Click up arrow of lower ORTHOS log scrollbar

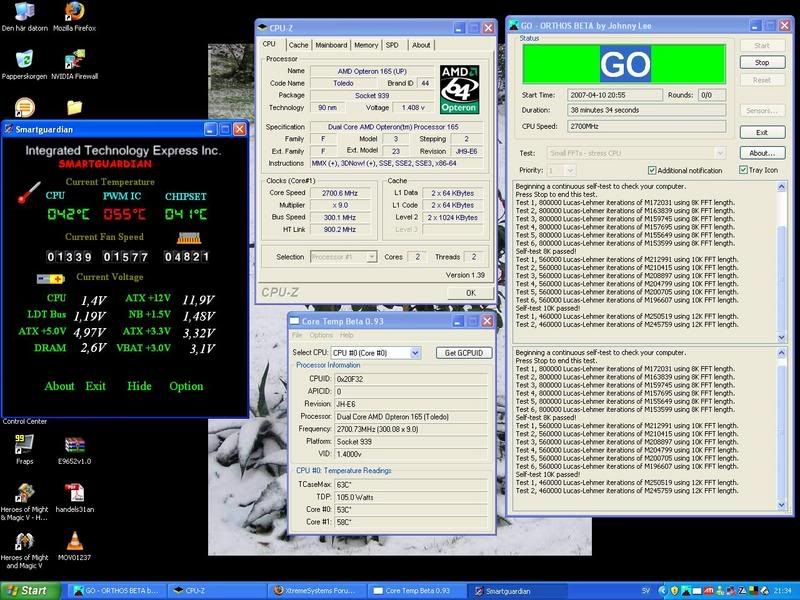point(782,353)
